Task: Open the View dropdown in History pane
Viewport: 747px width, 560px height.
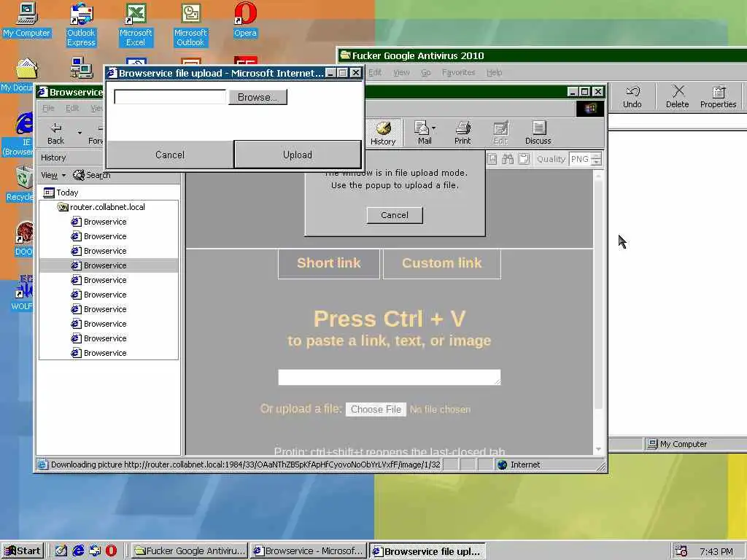Action: (x=53, y=175)
